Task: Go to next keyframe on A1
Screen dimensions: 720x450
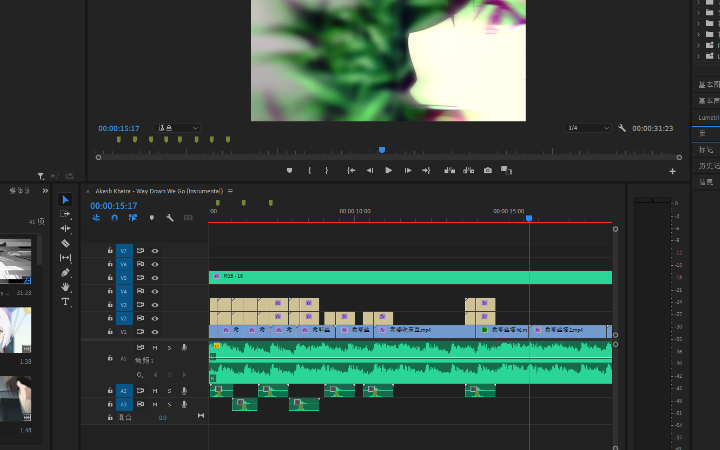Action: tap(184, 375)
